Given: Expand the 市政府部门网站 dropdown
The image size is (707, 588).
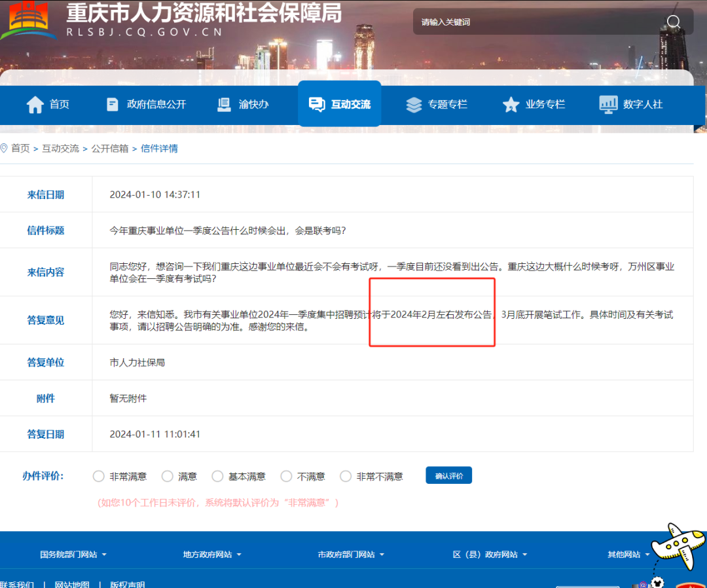Looking at the screenshot, I should [x=351, y=555].
